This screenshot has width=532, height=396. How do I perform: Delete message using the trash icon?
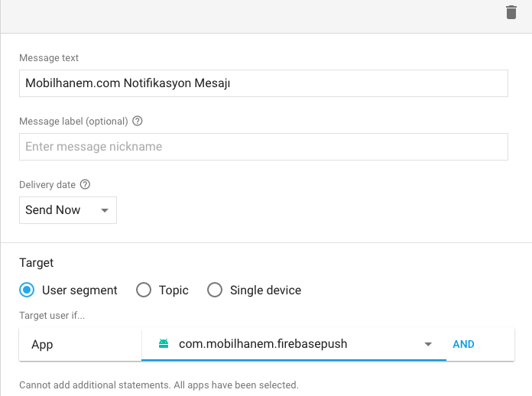511,12
